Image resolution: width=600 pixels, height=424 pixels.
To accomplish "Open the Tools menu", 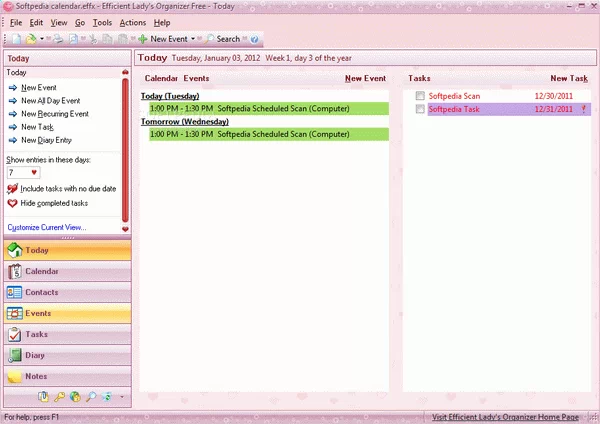I will pyautogui.click(x=102, y=22).
